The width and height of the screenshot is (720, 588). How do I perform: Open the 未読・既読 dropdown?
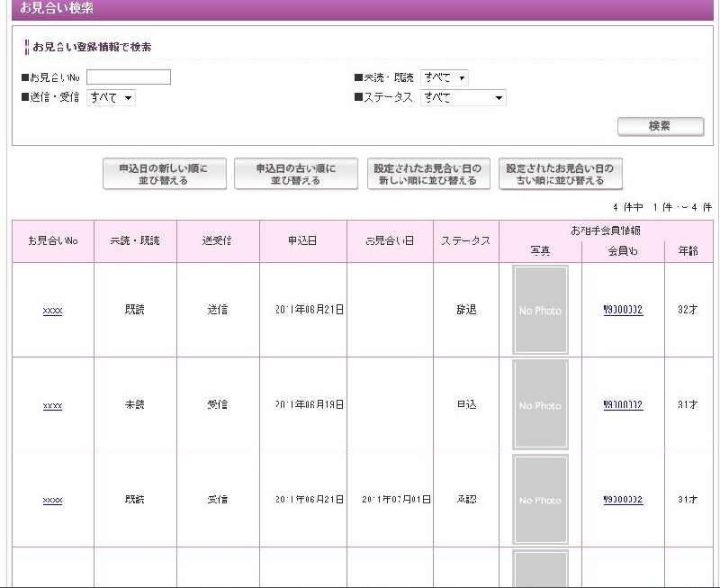(x=445, y=78)
